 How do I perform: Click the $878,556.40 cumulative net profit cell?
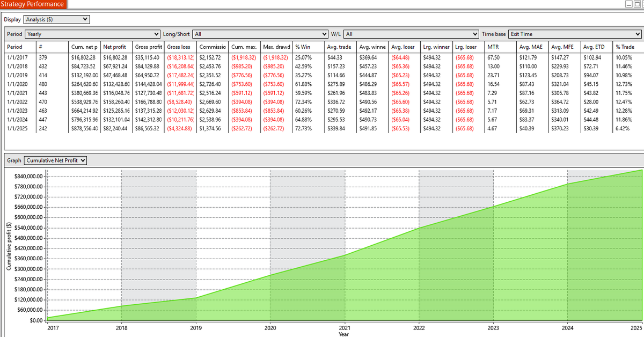tap(84, 129)
